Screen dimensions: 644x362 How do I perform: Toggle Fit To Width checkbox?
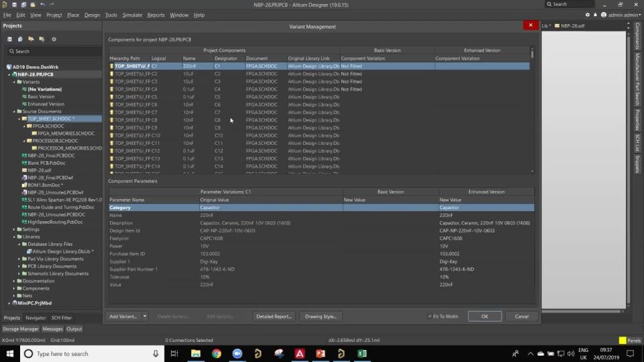pyautogui.click(x=429, y=316)
